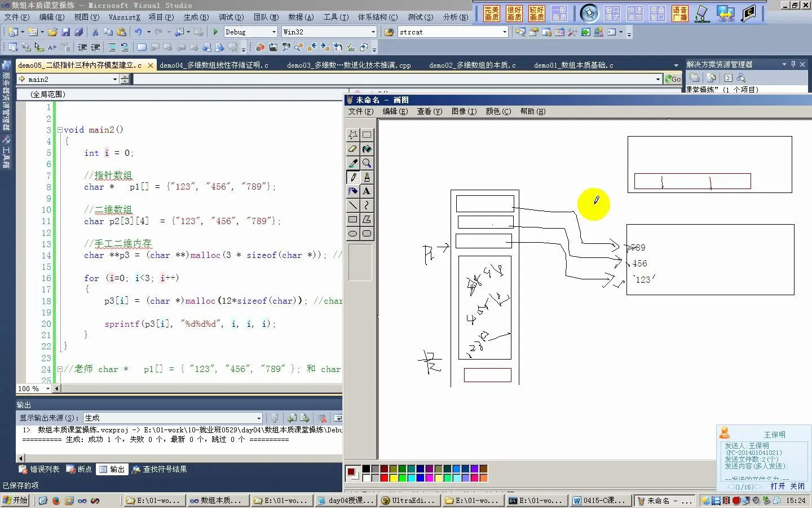Viewport: 812px width, 508px height.
Task: Click the Save All toolbar icon
Action: click(x=79, y=32)
